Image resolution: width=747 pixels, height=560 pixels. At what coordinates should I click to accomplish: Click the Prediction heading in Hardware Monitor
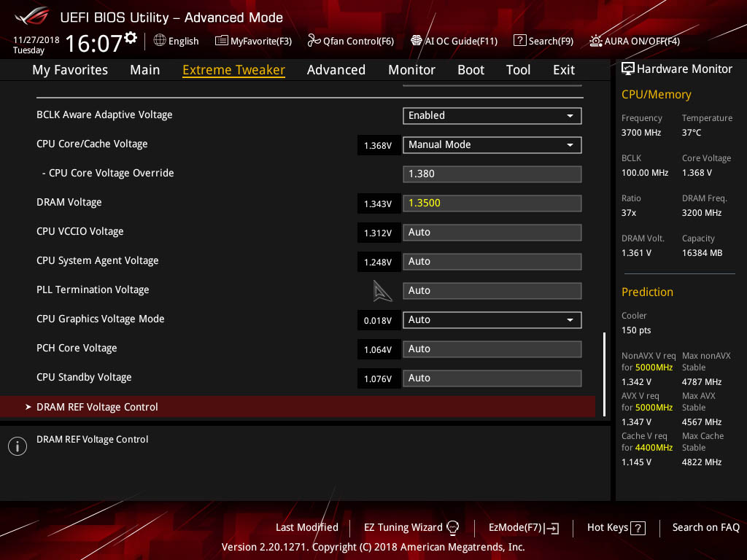pyautogui.click(x=647, y=292)
